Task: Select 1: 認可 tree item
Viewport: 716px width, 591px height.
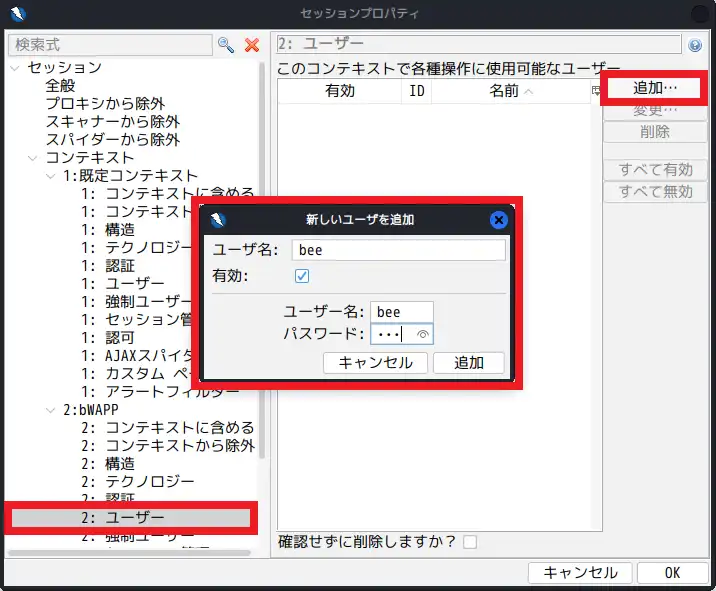Action: 108,338
